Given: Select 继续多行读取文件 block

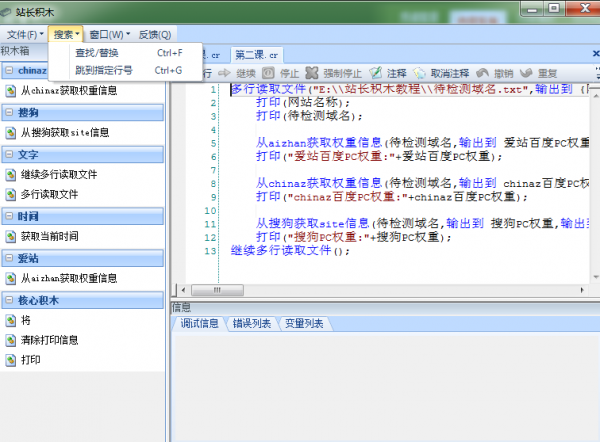Looking at the screenshot, I should [59, 175].
